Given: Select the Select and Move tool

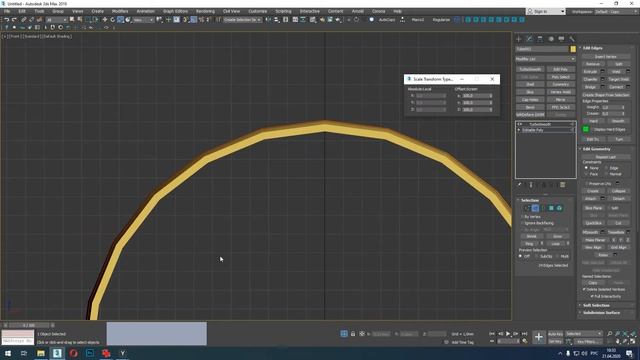Looking at the screenshot, I should pos(105,20).
